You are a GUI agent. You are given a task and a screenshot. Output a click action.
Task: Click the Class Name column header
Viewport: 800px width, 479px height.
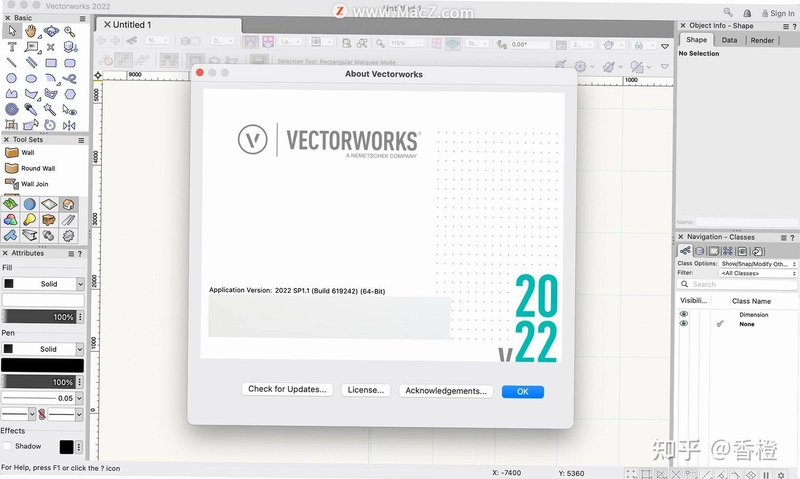coord(751,301)
